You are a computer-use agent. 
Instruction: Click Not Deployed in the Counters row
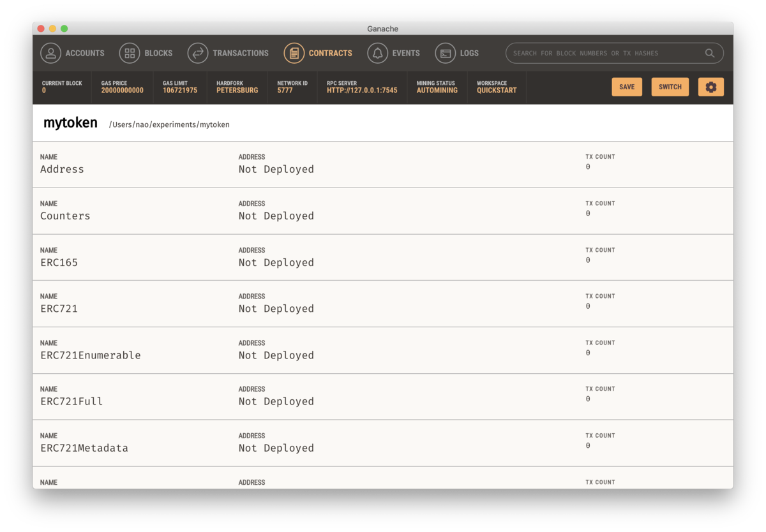(x=276, y=216)
